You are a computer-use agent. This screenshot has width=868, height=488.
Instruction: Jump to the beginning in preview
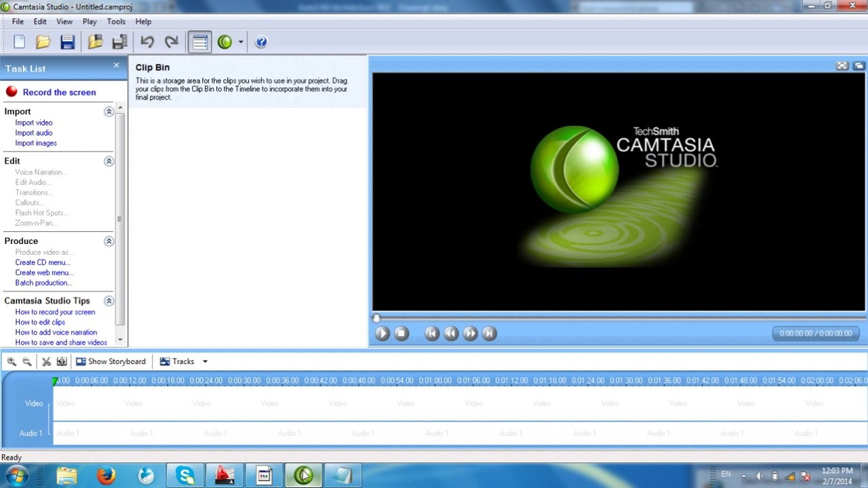click(432, 333)
